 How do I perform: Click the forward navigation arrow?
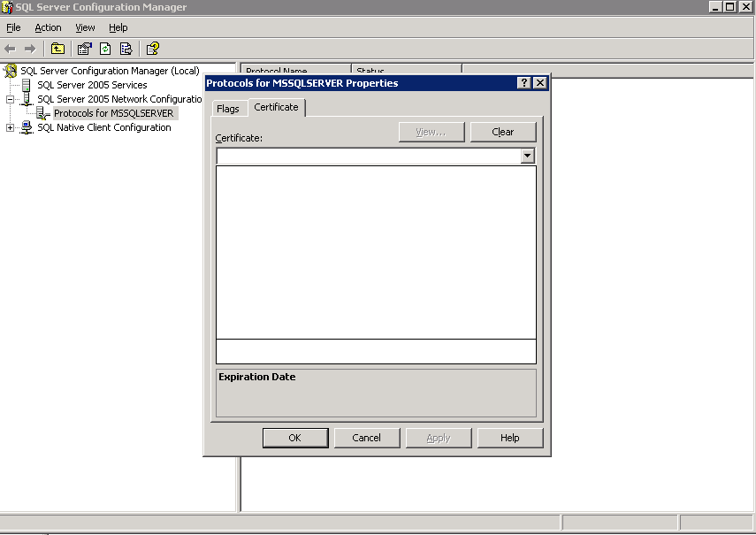tap(29, 49)
